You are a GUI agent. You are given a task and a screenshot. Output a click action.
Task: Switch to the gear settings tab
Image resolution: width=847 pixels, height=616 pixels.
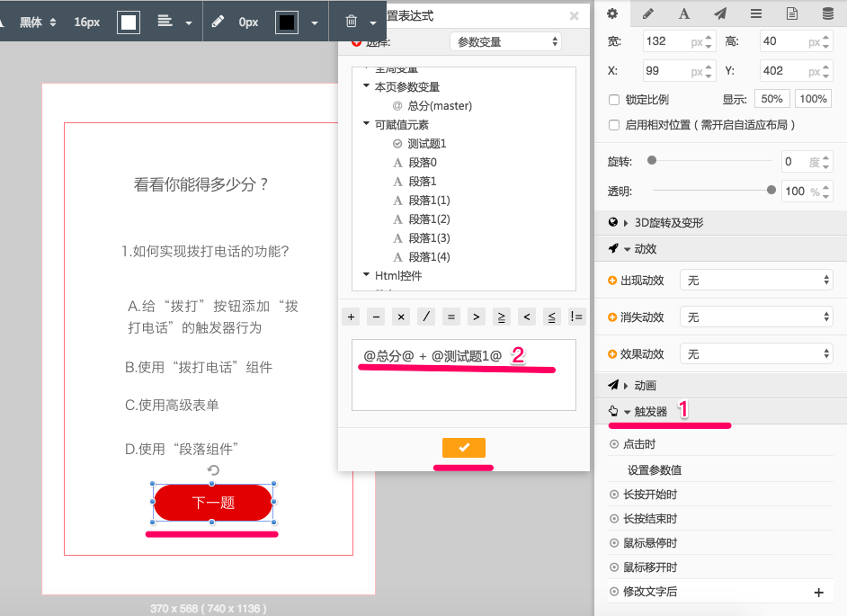tap(612, 13)
